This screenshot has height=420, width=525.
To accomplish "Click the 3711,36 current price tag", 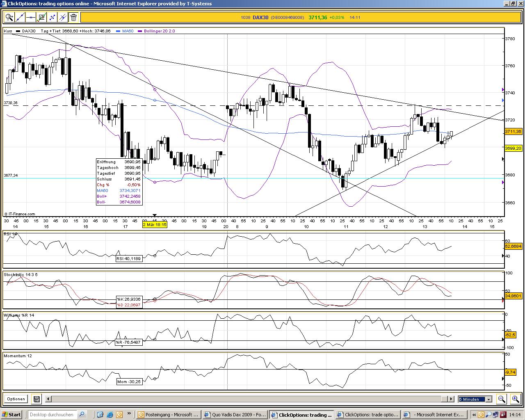I will [513, 132].
